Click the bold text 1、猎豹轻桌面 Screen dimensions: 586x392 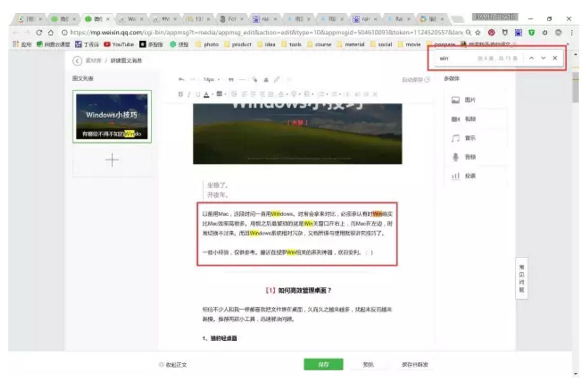pyautogui.click(x=219, y=339)
